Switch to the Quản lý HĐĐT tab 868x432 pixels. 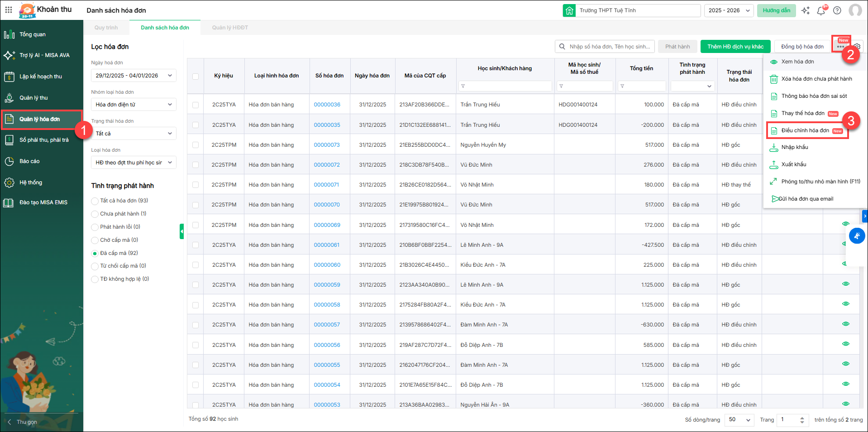pyautogui.click(x=230, y=28)
